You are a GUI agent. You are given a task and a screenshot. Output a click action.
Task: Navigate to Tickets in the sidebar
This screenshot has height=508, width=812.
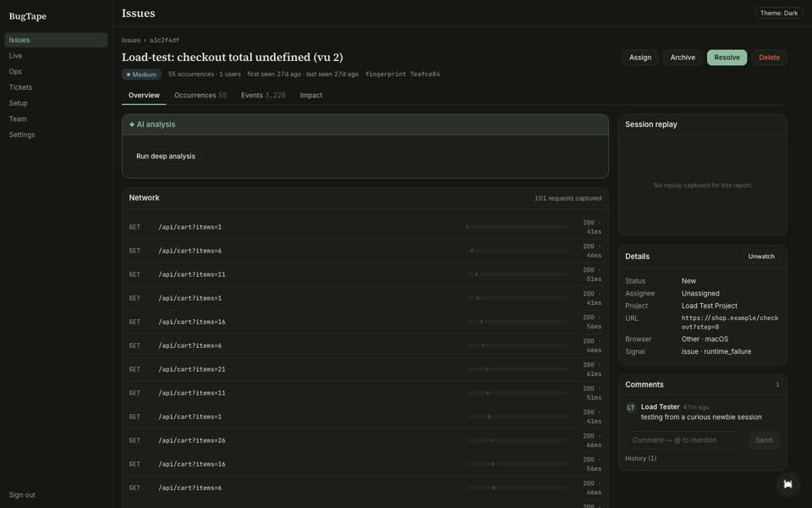coord(56,87)
